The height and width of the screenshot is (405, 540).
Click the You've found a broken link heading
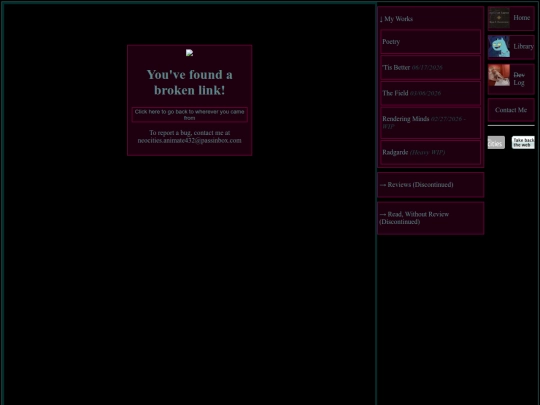[x=189, y=82]
